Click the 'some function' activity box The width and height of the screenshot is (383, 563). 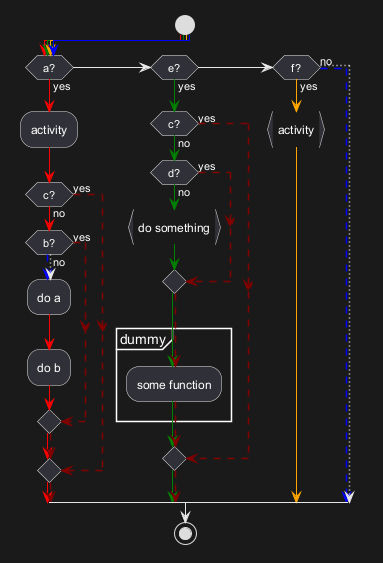point(174,384)
